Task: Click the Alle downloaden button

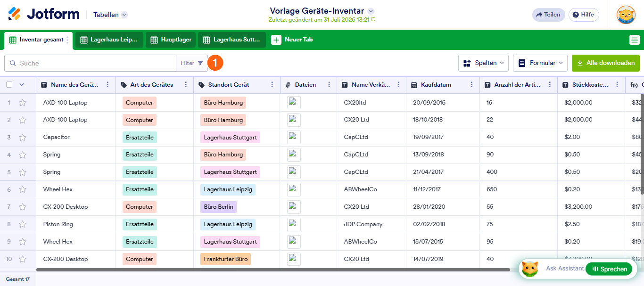Action: click(x=606, y=63)
